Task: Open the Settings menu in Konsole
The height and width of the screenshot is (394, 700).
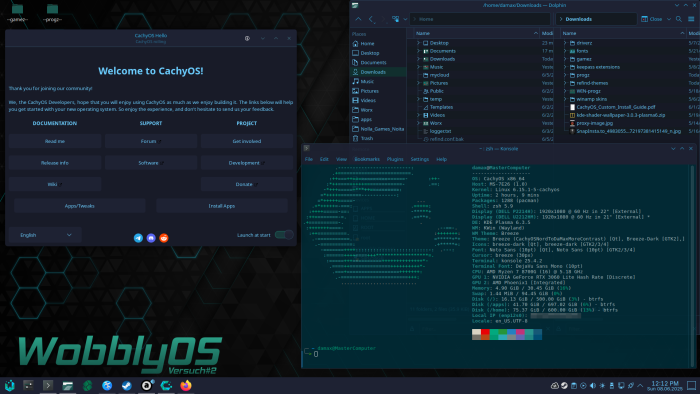Action: click(420, 159)
